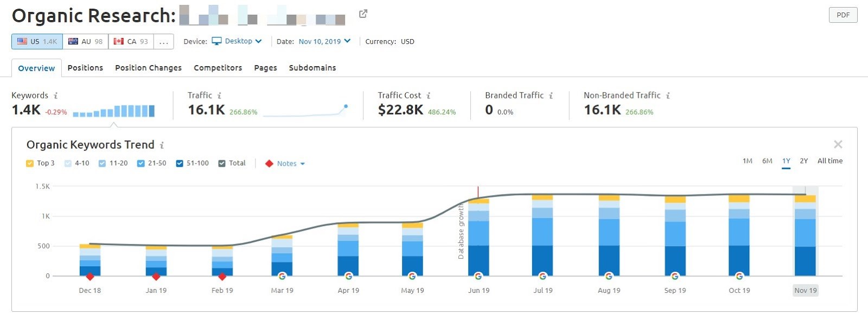Set the chart range to 1M
Image resolution: width=868 pixels, height=320 pixels.
[748, 161]
